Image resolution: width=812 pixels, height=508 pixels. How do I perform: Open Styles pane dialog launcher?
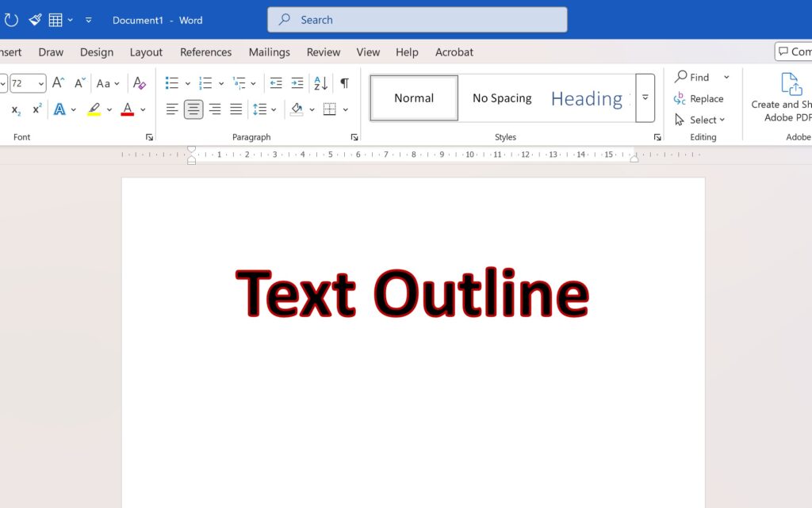pos(657,137)
